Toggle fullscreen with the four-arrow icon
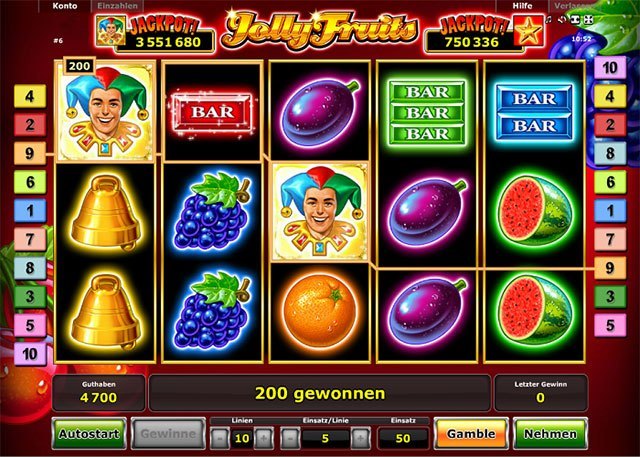The image size is (640, 457). pos(588,20)
